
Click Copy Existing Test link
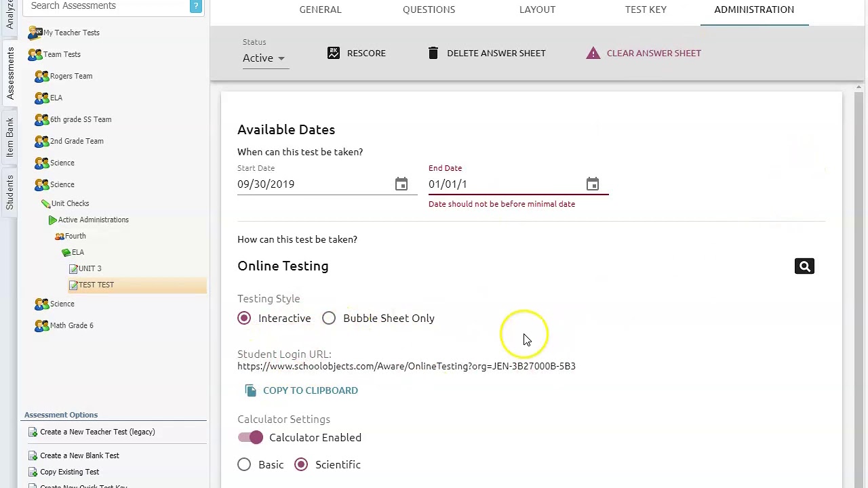pos(69,472)
